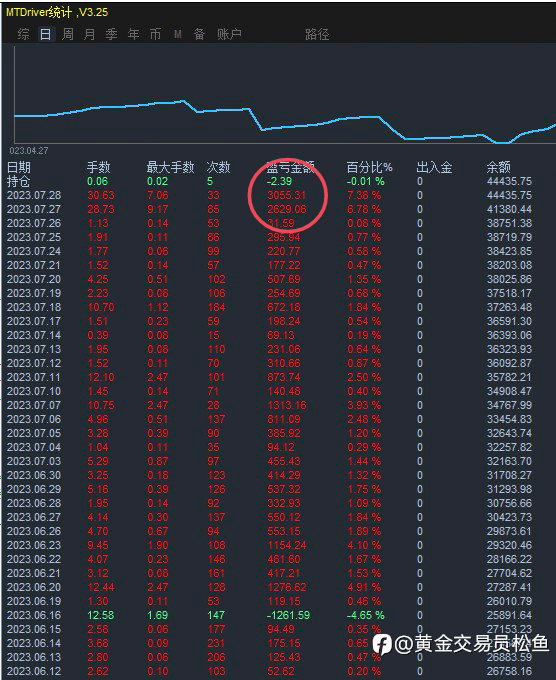Select the 2023.07.28 date row
Image resolution: width=556 pixels, height=680 pixels.
[x=34, y=195]
